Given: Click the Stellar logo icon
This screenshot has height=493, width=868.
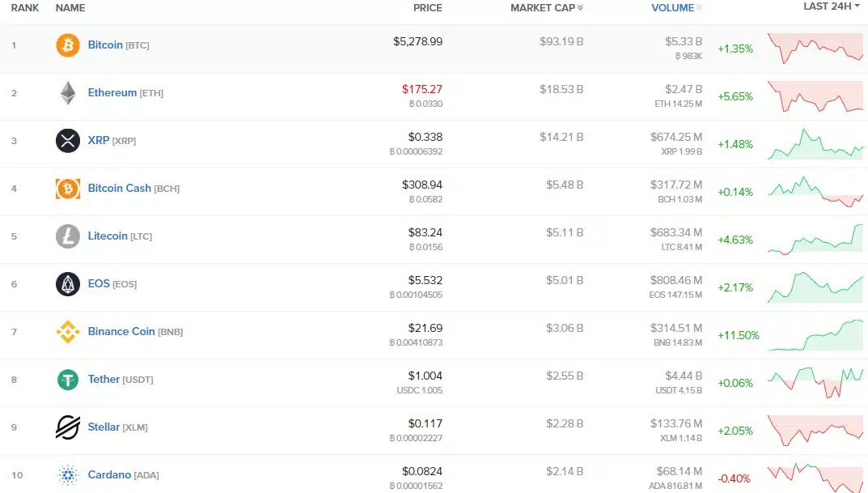Looking at the screenshot, I should coord(67,427).
